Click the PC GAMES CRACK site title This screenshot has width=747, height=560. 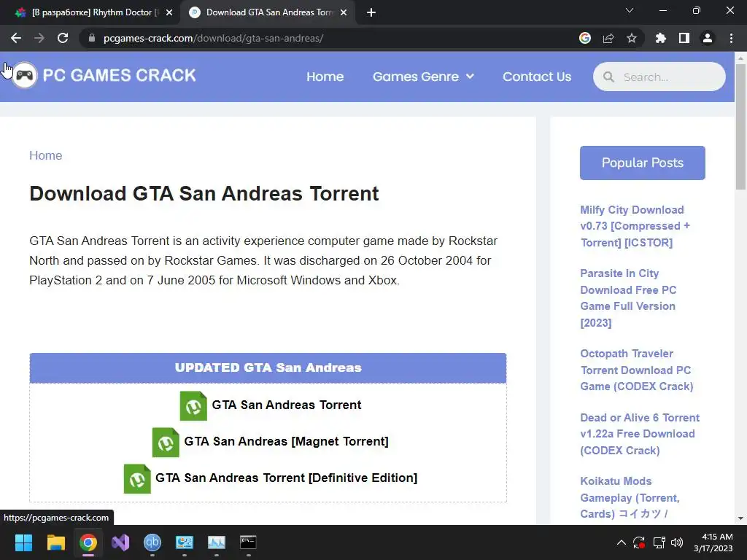119,75
